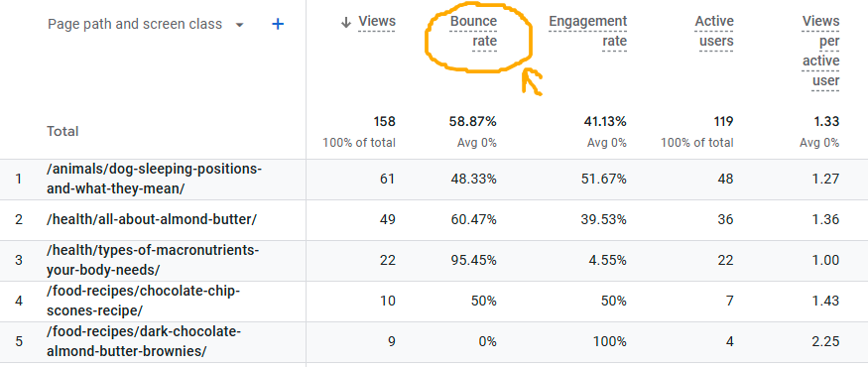Click views value 9 in row 5
This screenshot has height=367, width=868.
[x=392, y=341]
